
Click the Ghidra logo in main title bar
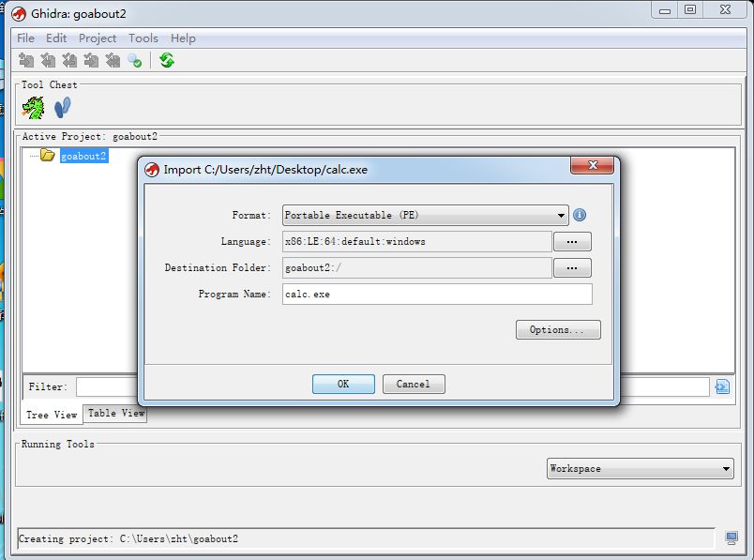[x=18, y=13]
